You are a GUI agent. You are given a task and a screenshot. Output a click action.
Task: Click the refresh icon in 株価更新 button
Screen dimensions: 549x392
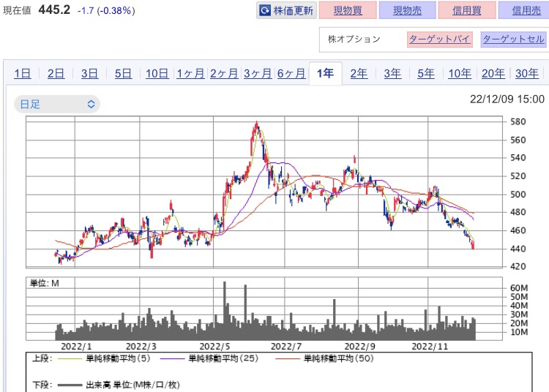[265, 11]
